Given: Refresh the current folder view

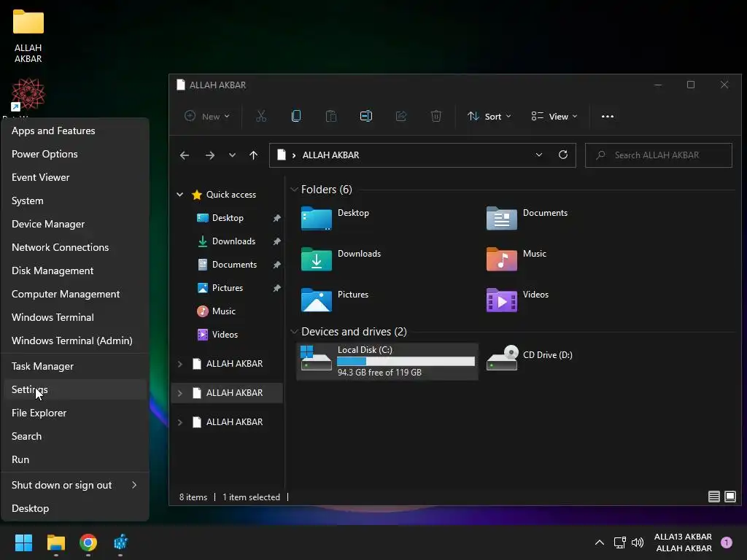Looking at the screenshot, I should click(x=563, y=155).
